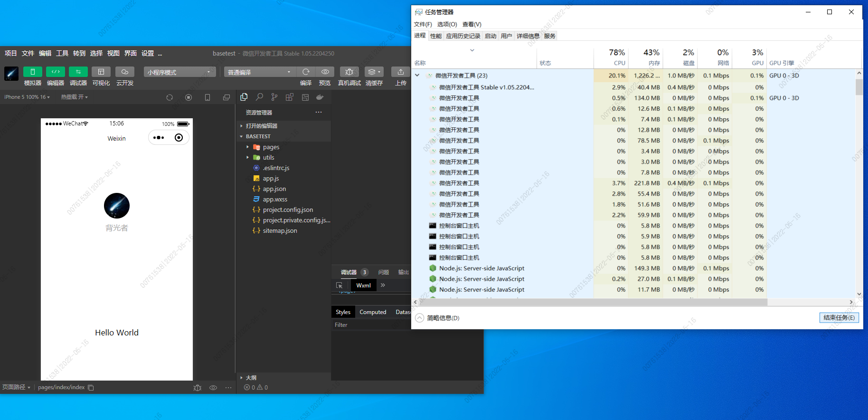Open the 项目 menu in DevTools
This screenshot has width=868, height=420.
tap(11, 53)
